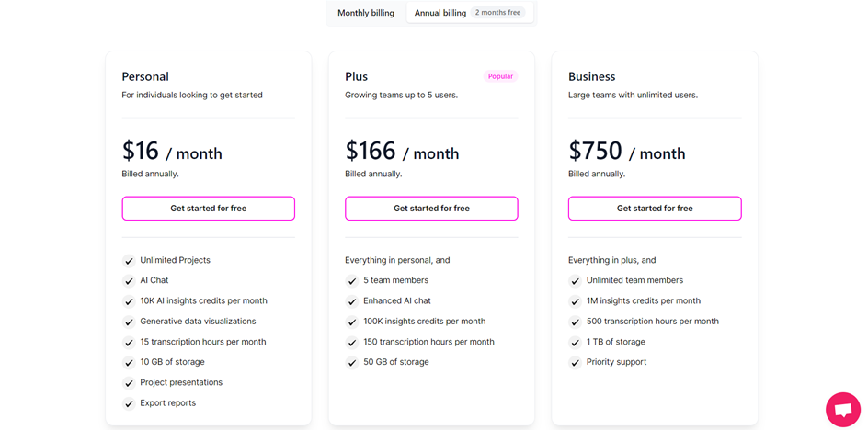The width and height of the screenshot is (868, 430).
Task: Click checkmark icon beside Project presentations
Action: click(x=129, y=383)
